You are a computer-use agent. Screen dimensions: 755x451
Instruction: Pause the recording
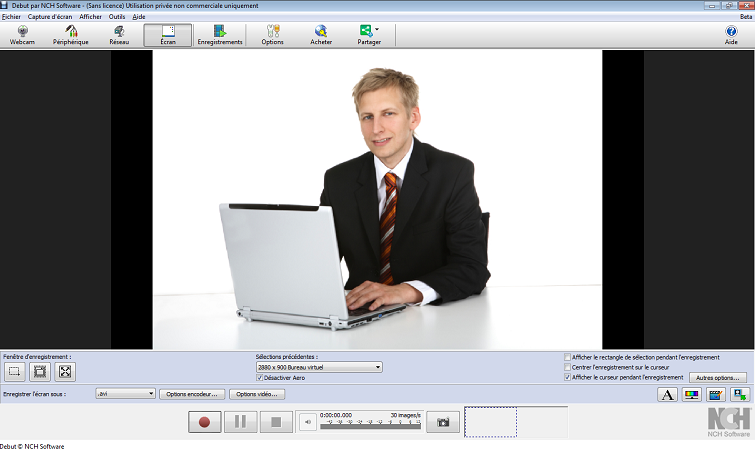pos(240,422)
